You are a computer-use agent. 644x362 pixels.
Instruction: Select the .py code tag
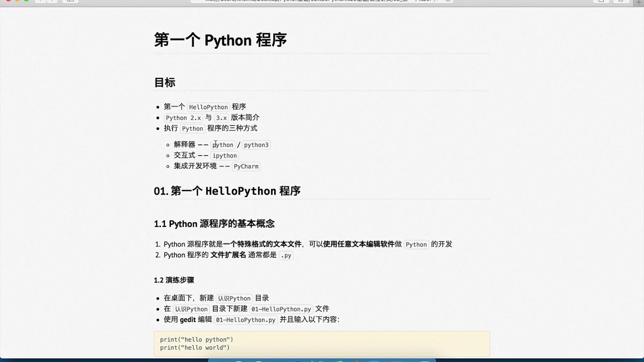[x=286, y=255]
